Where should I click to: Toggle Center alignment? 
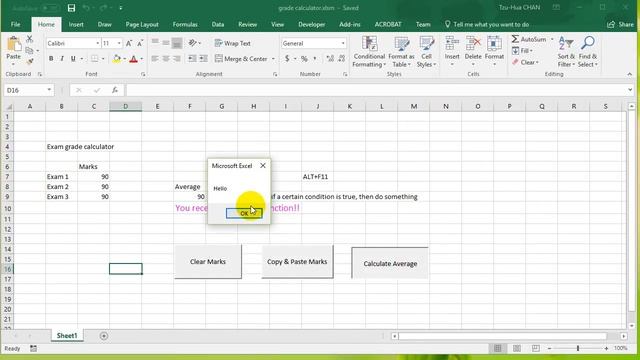tap(166, 59)
